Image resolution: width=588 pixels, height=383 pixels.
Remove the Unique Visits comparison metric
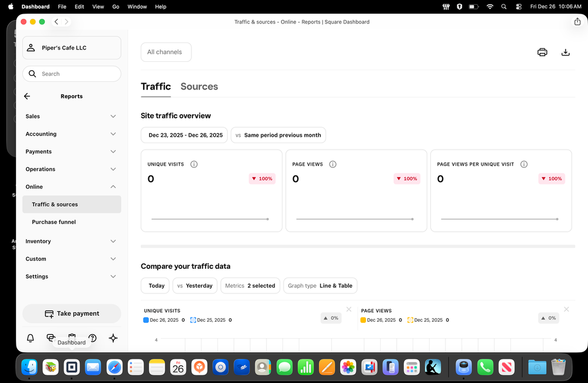[x=348, y=309]
